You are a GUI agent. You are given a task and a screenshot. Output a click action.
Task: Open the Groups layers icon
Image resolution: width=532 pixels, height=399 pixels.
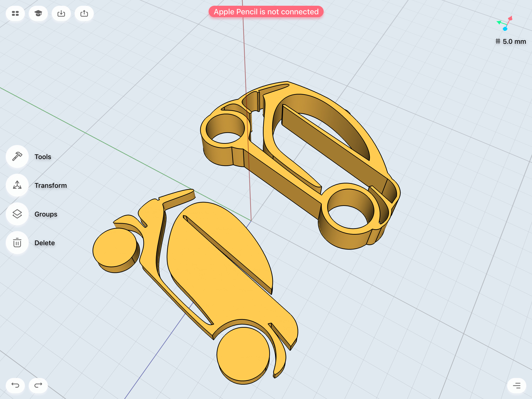(17, 214)
